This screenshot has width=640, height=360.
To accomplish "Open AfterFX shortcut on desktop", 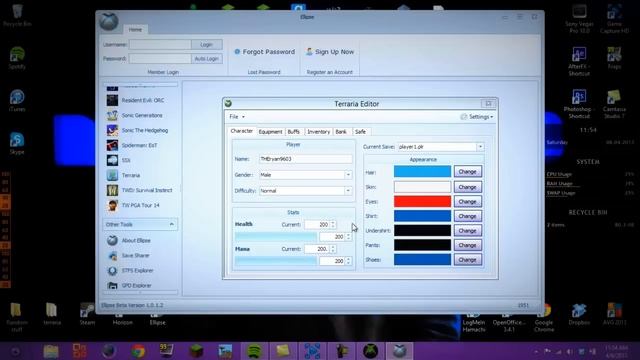I will tap(579, 54).
